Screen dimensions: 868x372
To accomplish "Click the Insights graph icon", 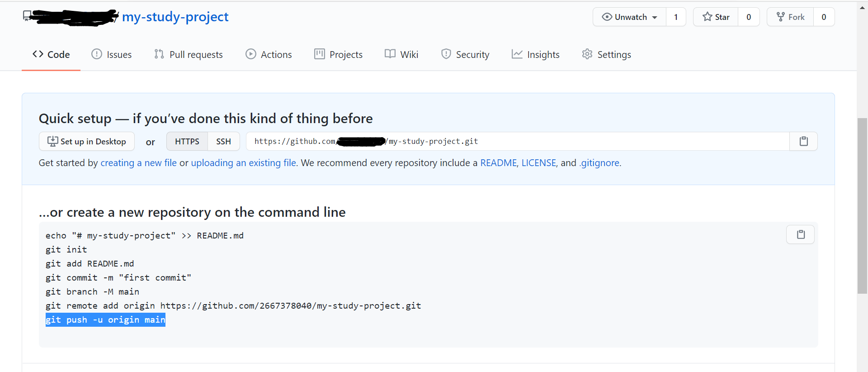I will coord(517,54).
